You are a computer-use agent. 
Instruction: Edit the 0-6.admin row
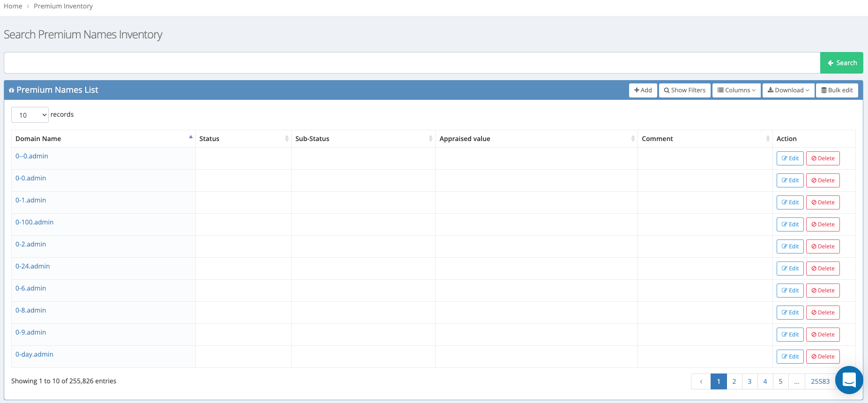point(790,291)
